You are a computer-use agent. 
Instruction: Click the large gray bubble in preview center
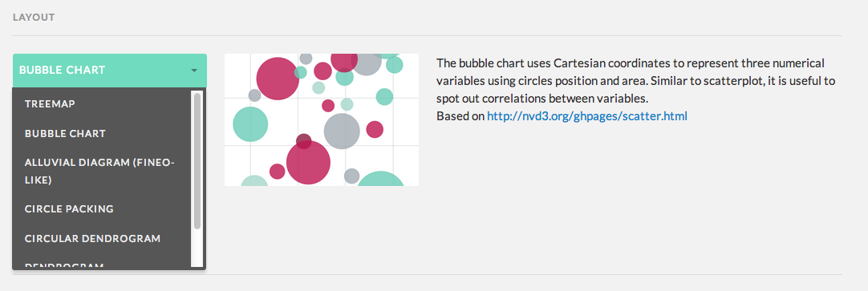click(x=342, y=131)
